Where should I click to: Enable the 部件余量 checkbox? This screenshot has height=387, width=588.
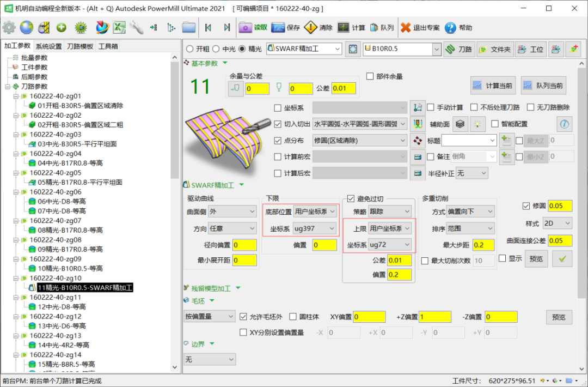(x=370, y=76)
